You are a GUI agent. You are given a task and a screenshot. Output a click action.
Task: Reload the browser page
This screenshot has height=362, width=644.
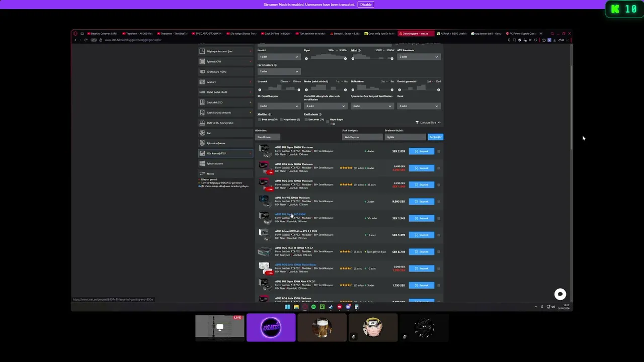86,40
